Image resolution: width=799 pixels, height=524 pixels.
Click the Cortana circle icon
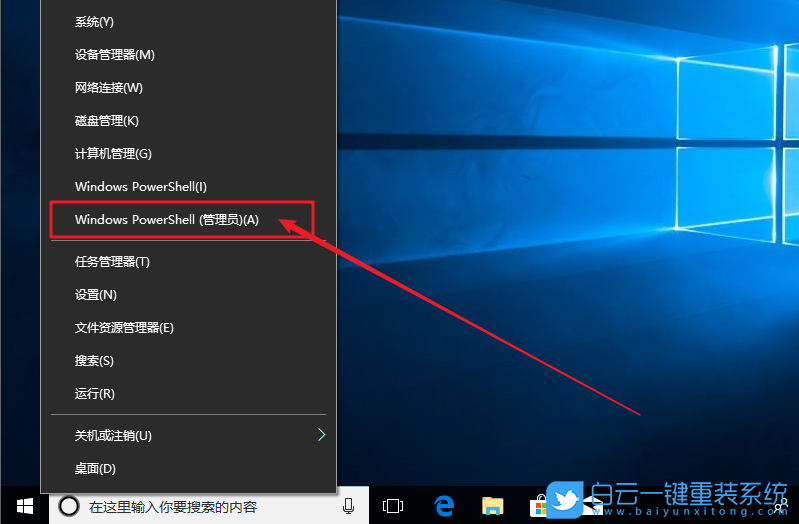tap(69, 506)
